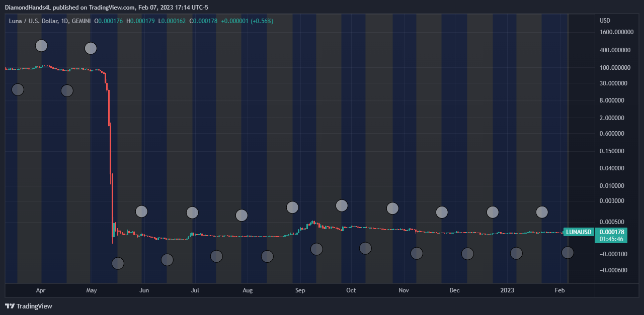Screen dimensions: 644x315
Task: Click the dark moon marker in mid-May
Action: (118, 263)
